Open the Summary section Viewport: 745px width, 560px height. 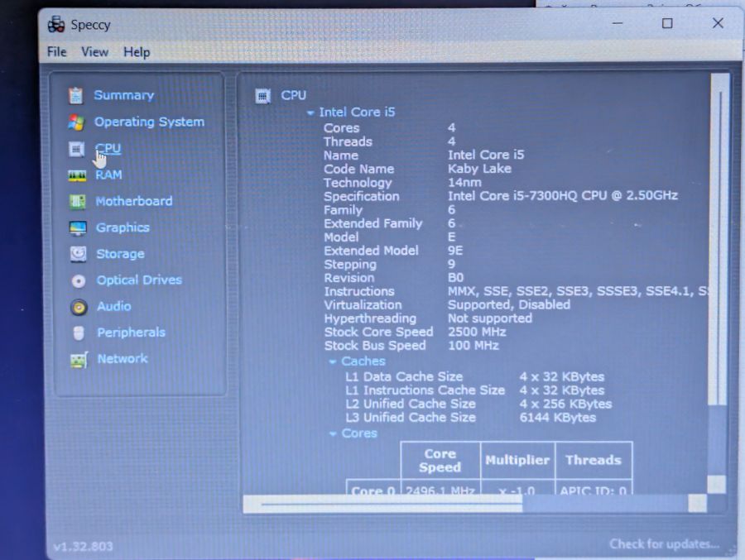(124, 95)
